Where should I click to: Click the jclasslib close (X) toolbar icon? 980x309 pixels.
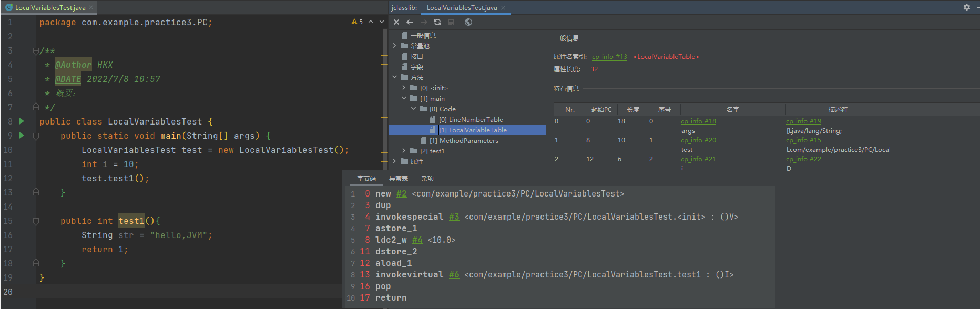pyautogui.click(x=396, y=22)
